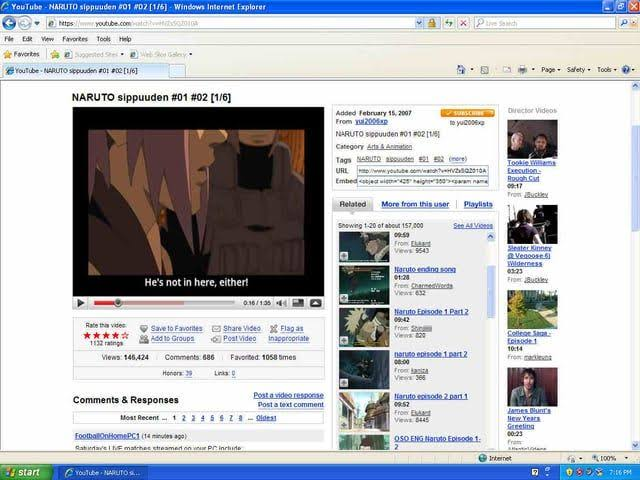The width and height of the screenshot is (640, 480).
Task: Click the browser Back arrow button
Action: tap(9, 23)
